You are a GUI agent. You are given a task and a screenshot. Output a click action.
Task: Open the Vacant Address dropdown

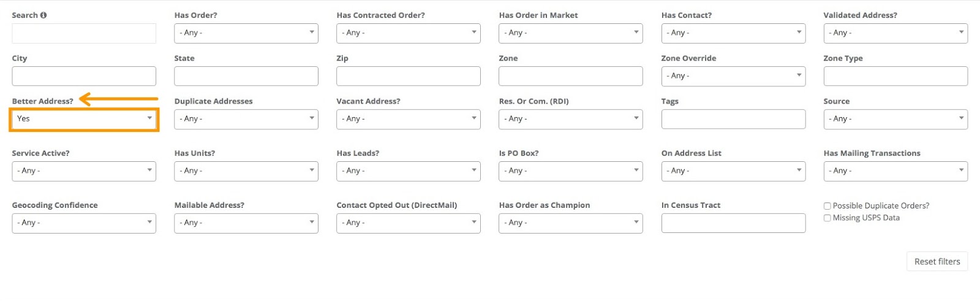(x=408, y=119)
